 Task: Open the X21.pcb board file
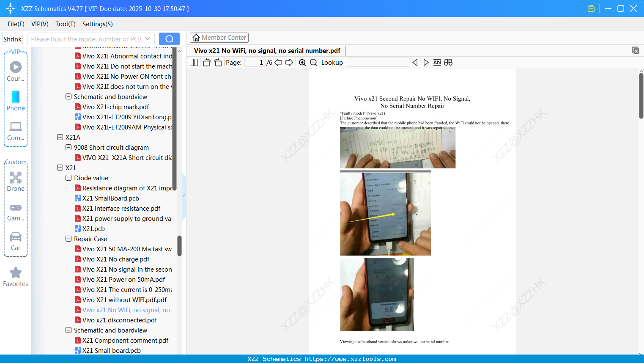click(93, 229)
